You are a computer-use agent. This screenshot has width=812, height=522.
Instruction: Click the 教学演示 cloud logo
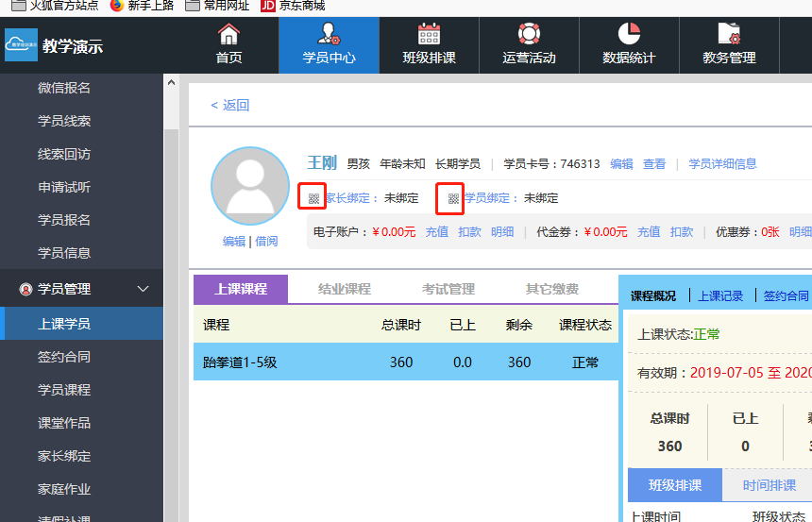21,45
